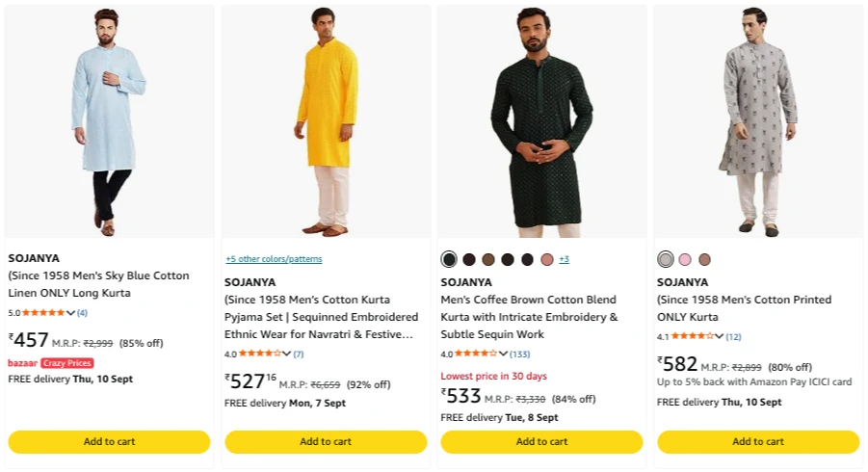The image size is (868, 472).
Task: Open the yellow kurta pyjama product image
Action: coord(326,121)
